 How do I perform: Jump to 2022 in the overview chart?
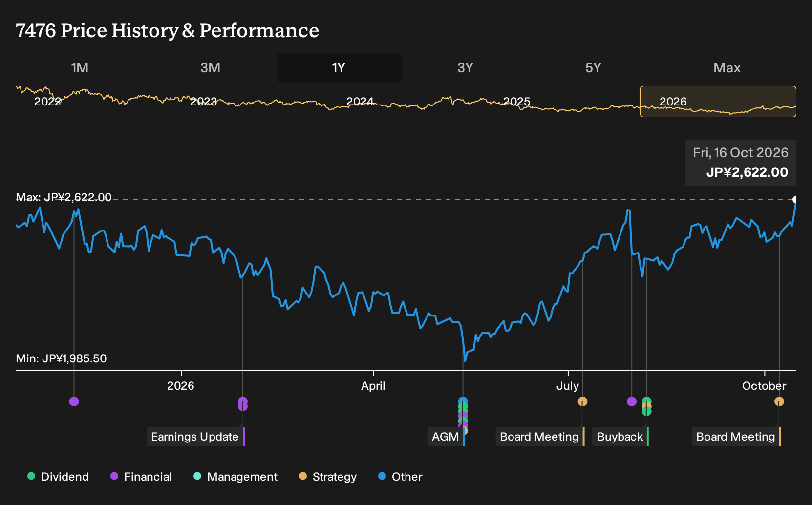47,102
